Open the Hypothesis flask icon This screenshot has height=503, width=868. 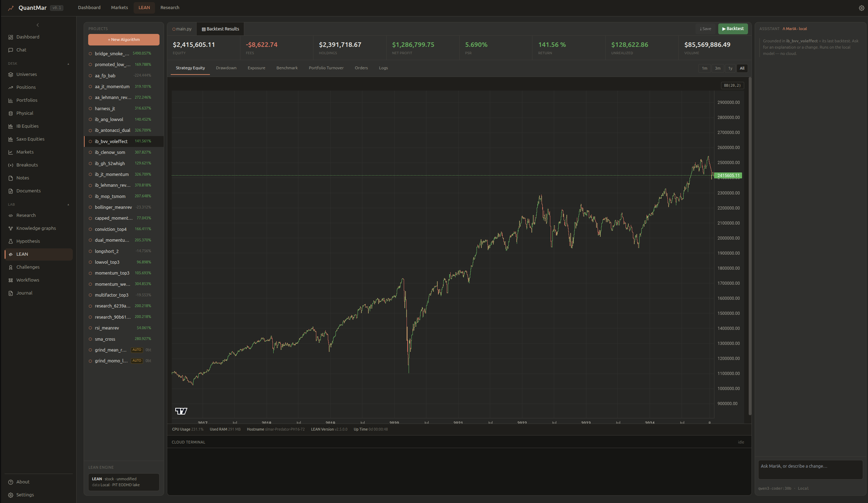[10, 241]
